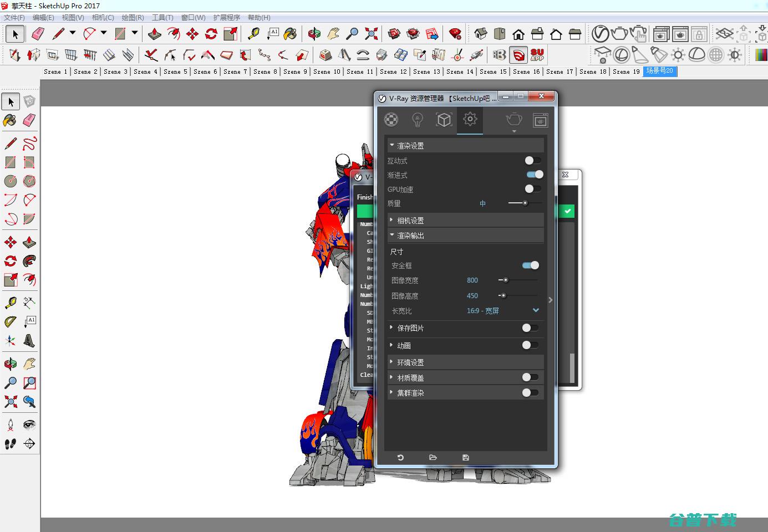Click the reset settings button in V-Ray manager

click(400, 458)
